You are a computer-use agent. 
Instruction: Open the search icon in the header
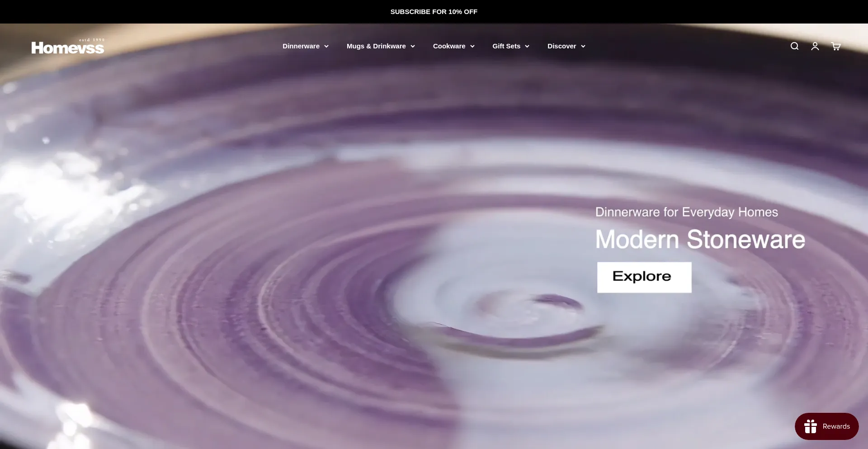[794, 46]
